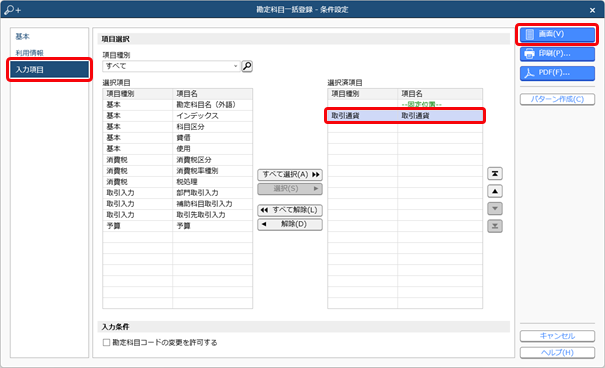Select the 部門取引入力 row
Image resolution: width=605 pixels, height=368 pixels.
point(177,193)
